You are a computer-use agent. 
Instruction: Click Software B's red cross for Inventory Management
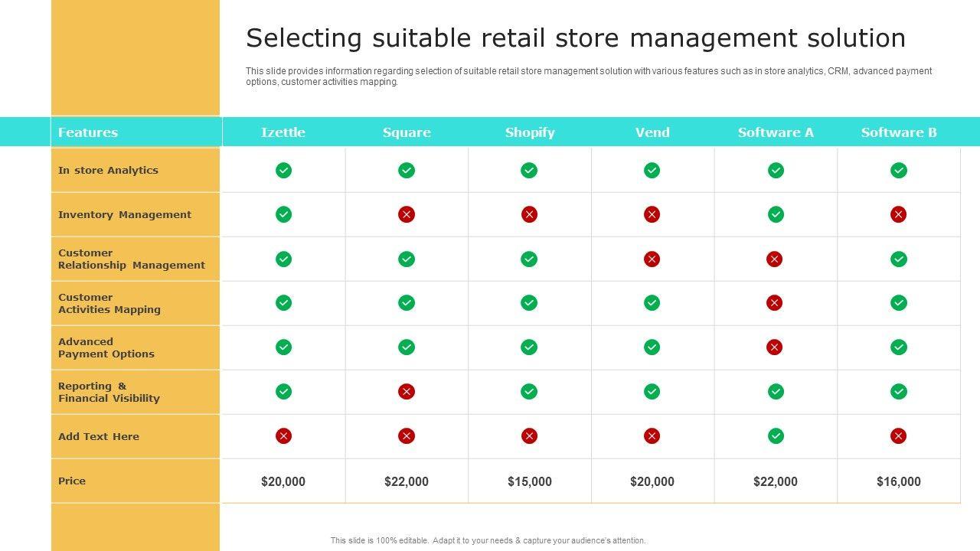point(898,214)
